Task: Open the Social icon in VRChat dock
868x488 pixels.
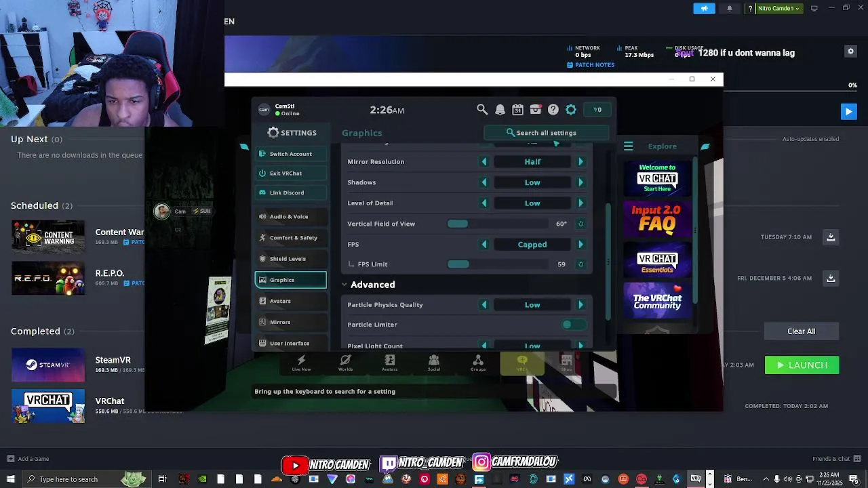Action: [x=434, y=363]
